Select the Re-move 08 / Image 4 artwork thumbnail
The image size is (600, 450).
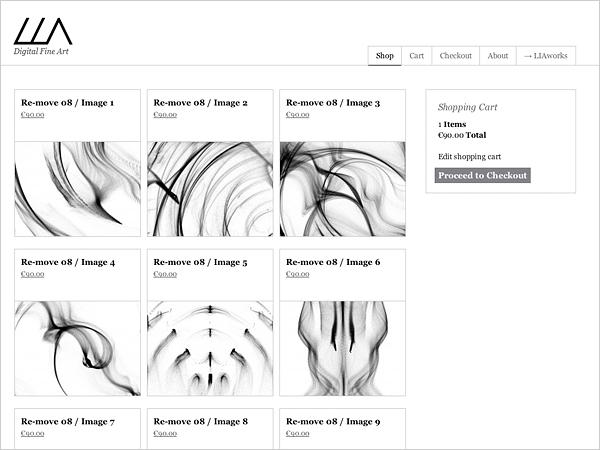click(x=77, y=348)
